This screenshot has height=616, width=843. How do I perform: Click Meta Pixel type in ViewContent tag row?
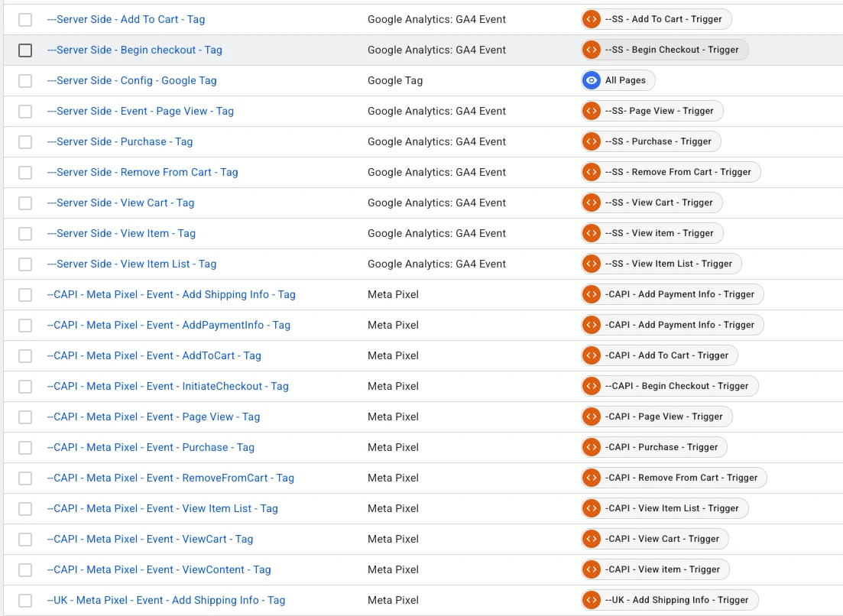point(393,570)
